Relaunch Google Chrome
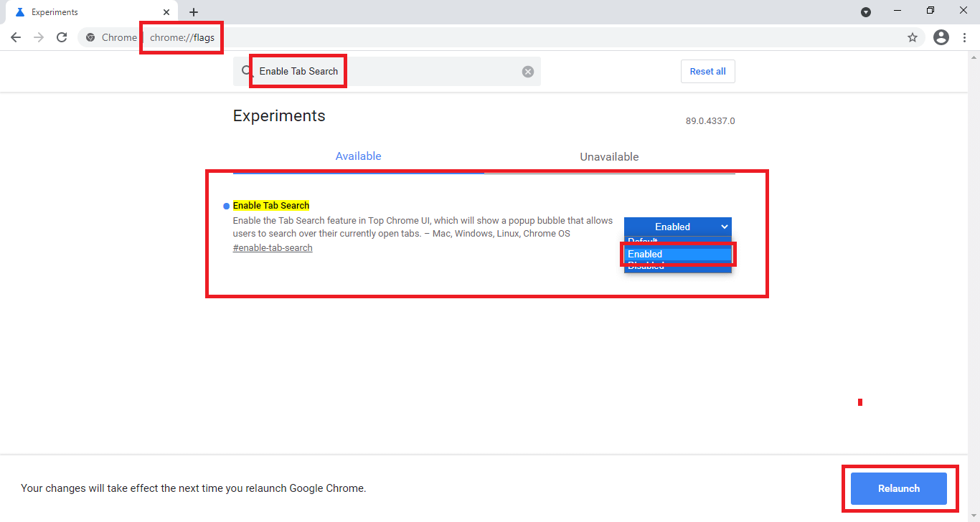The image size is (980, 522). 899,488
